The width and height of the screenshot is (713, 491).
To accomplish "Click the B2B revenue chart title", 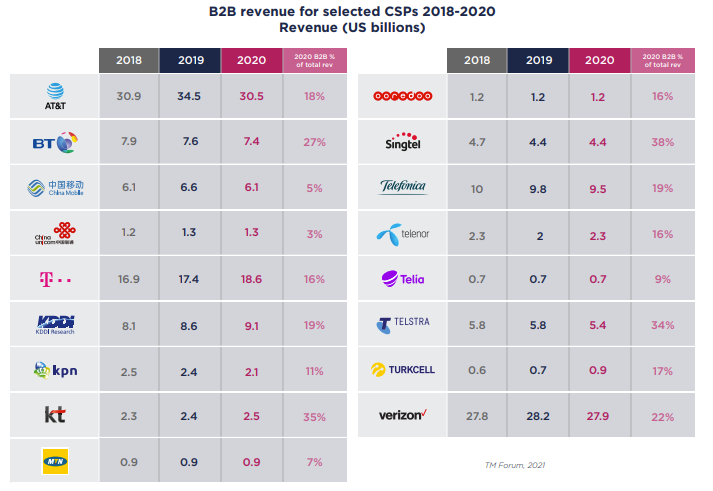I will (x=352, y=20).
